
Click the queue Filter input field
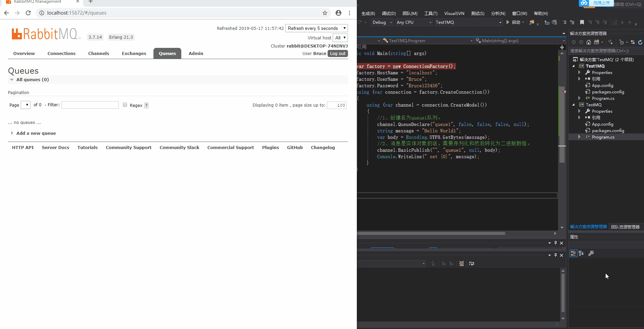90,105
